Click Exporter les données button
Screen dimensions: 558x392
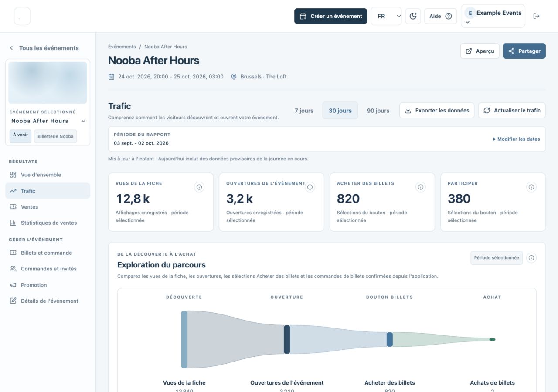tap(437, 111)
